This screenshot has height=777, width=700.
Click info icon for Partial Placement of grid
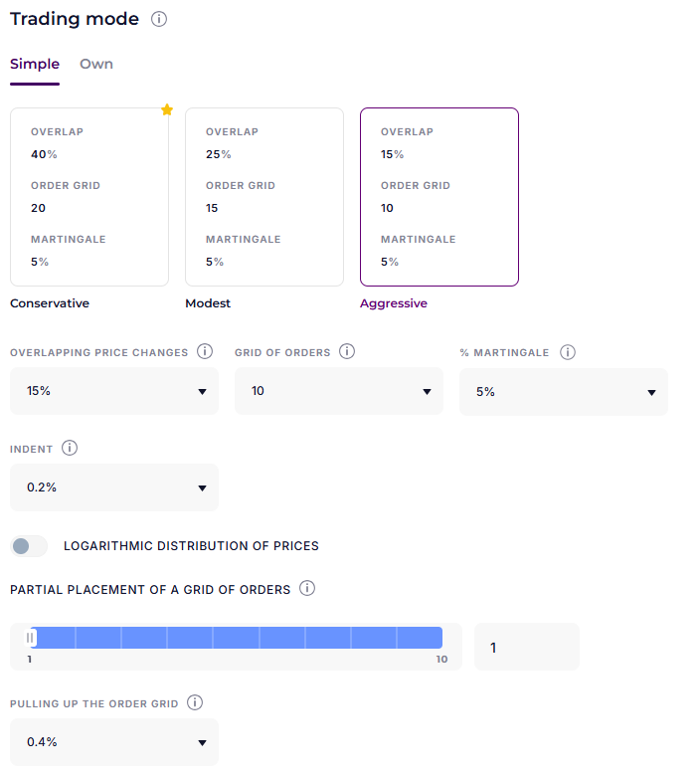coord(307,589)
